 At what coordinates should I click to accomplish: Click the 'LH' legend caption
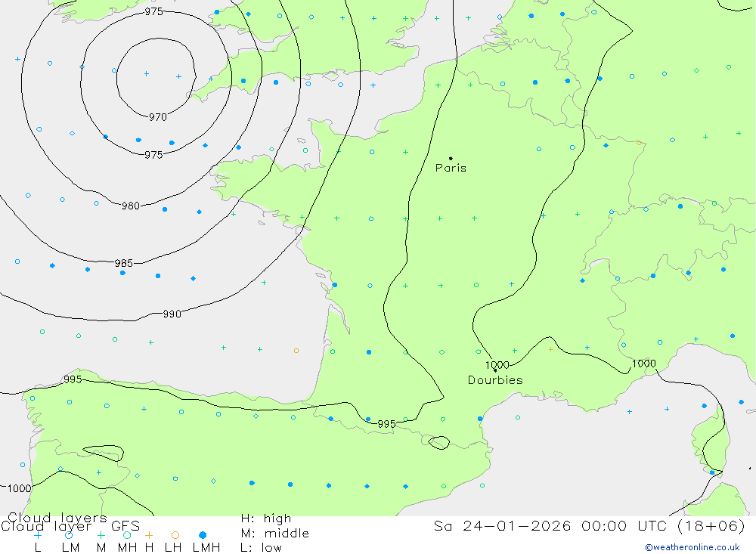tap(173, 548)
